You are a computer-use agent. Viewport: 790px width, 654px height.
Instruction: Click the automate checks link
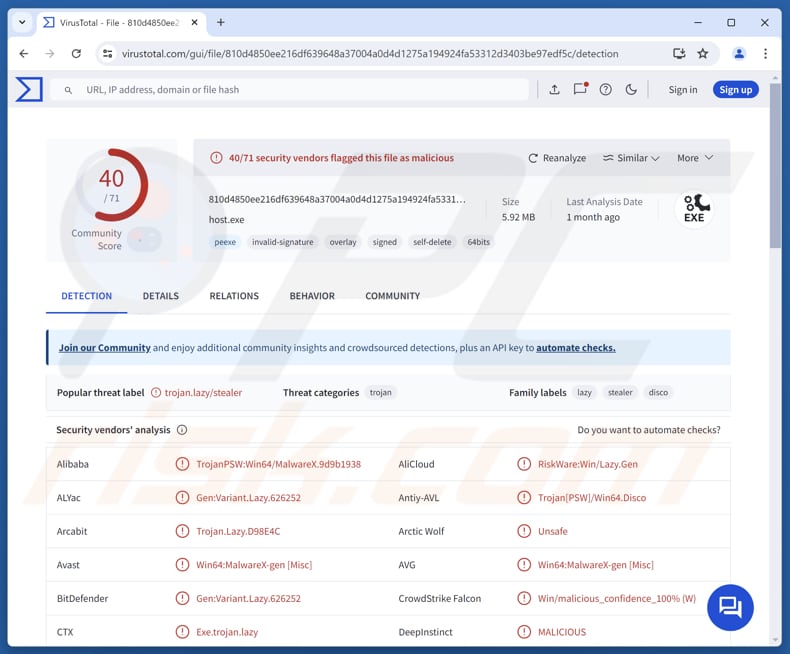tap(575, 348)
